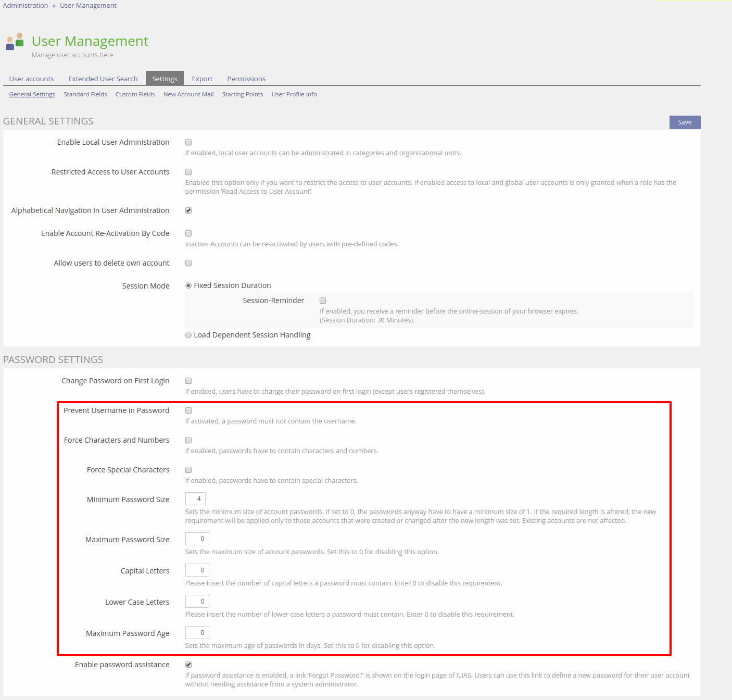Click Administration breadcrumb link

pyautogui.click(x=25, y=5)
